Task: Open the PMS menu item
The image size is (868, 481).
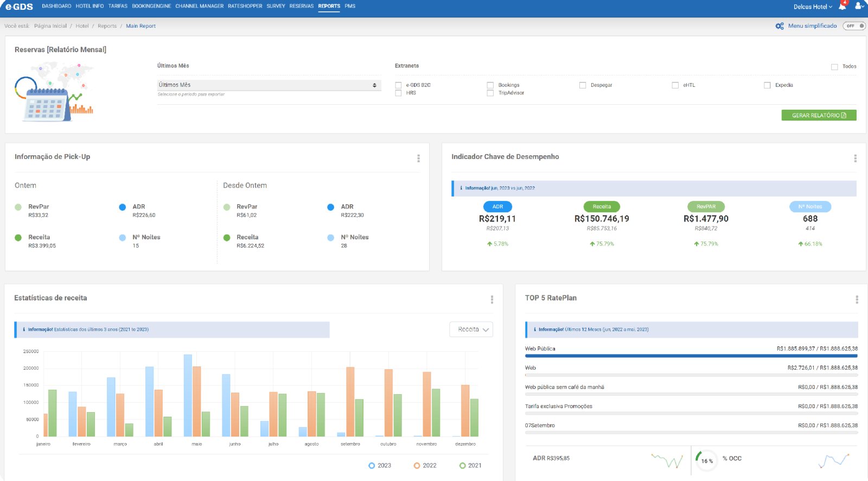Action: tap(350, 7)
